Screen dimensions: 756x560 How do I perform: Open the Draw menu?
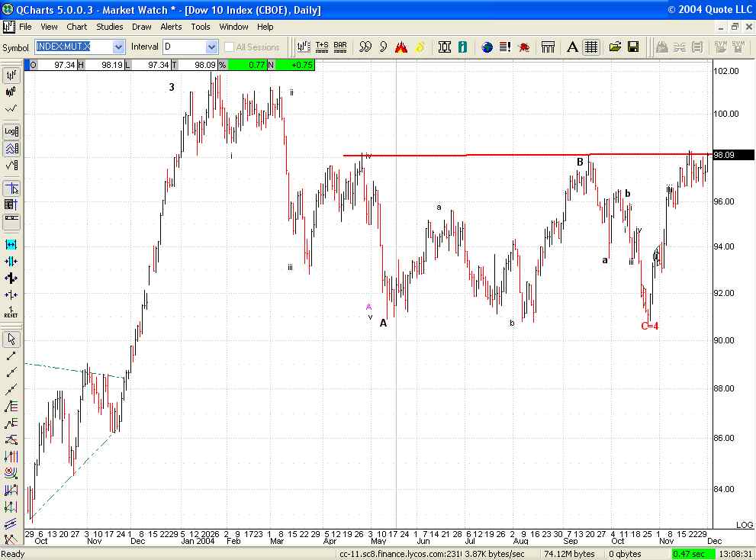click(x=141, y=27)
